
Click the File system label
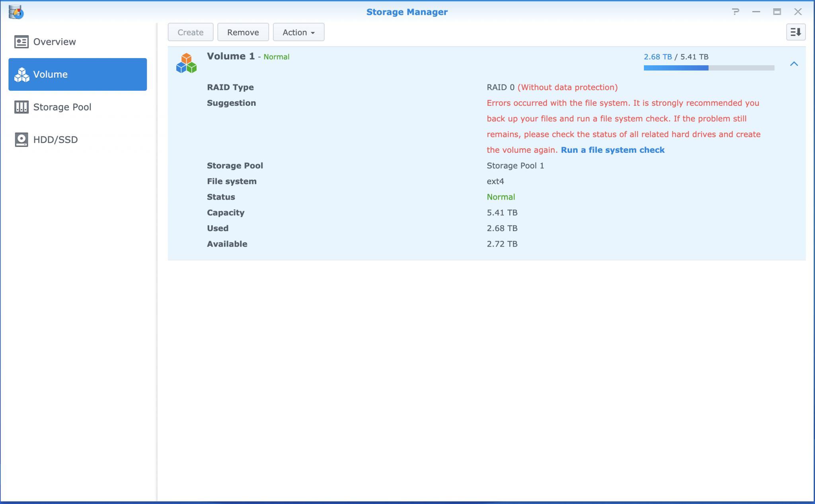click(x=232, y=181)
